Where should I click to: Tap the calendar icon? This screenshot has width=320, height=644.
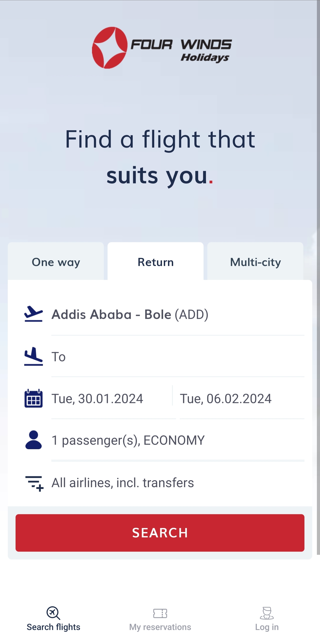[34, 398]
